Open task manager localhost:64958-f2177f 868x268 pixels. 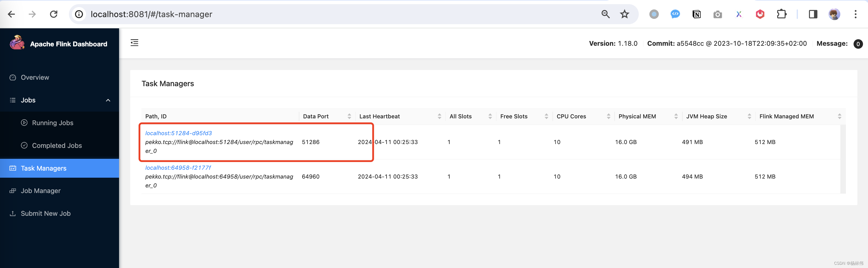(178, 168)
